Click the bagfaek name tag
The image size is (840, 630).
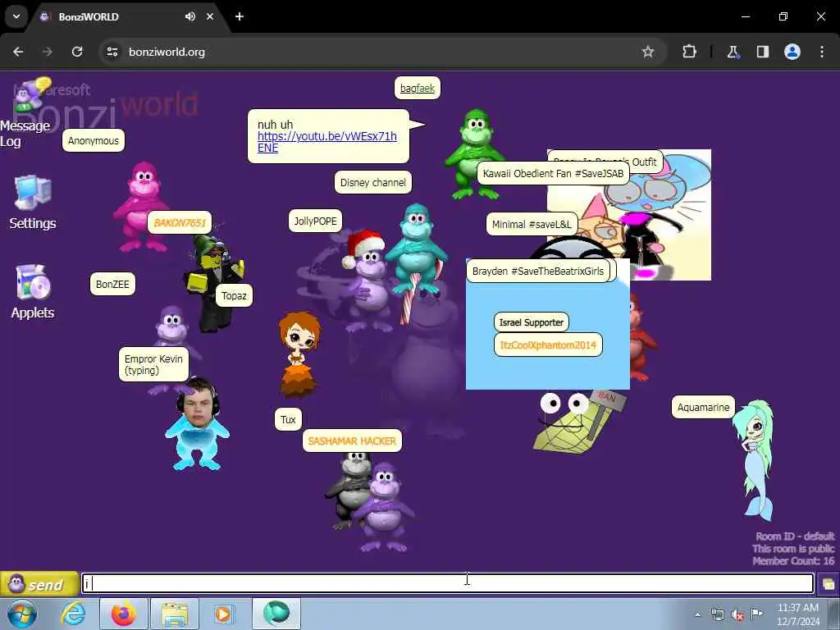pyautogui.click(x=418, y=89)
